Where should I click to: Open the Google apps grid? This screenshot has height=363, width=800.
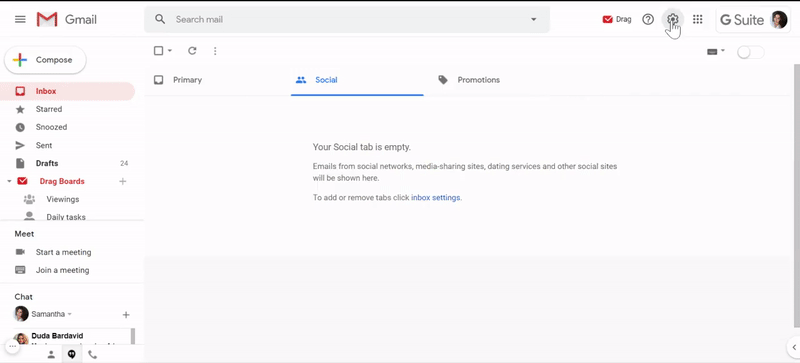click(x=697, y=19)
